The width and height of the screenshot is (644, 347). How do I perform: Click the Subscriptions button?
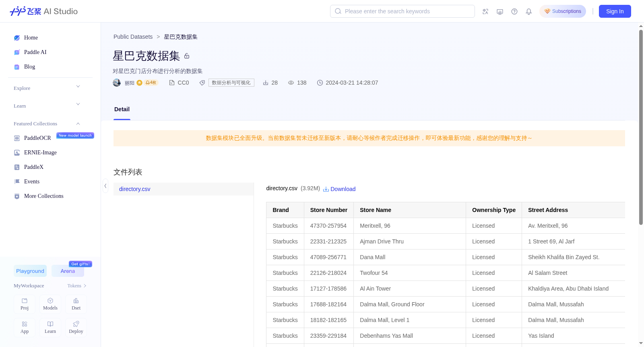pyautogui.click(x=563, y=11)
